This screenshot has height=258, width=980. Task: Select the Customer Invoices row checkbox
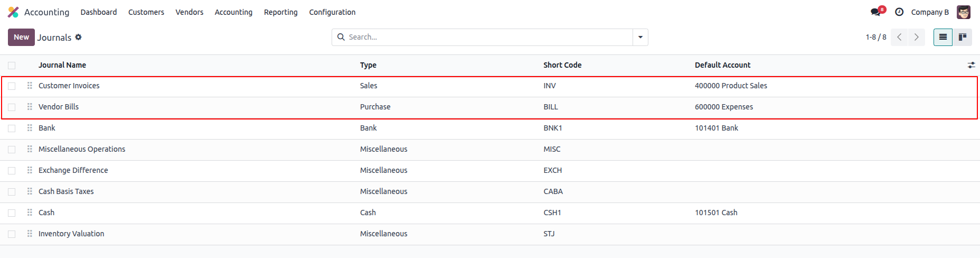click(x=12, y=86)
